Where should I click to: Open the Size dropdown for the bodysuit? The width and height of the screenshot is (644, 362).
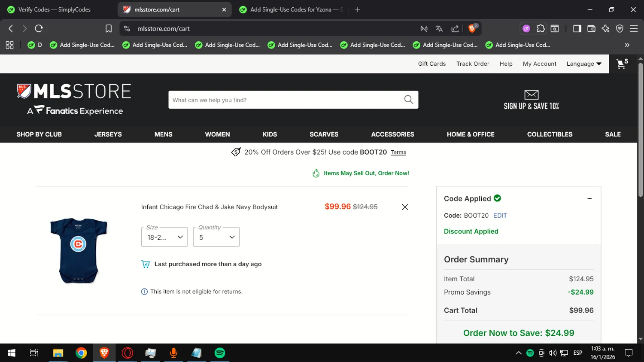164,237
